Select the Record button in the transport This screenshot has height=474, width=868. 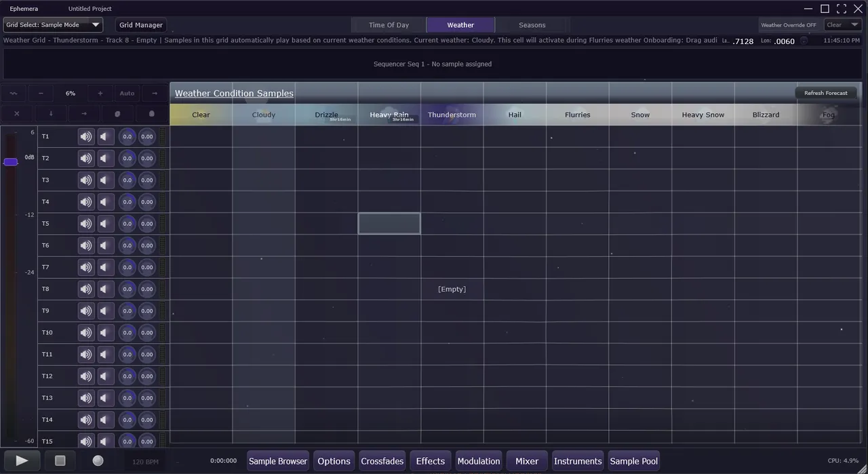click(x=98, y=461)
